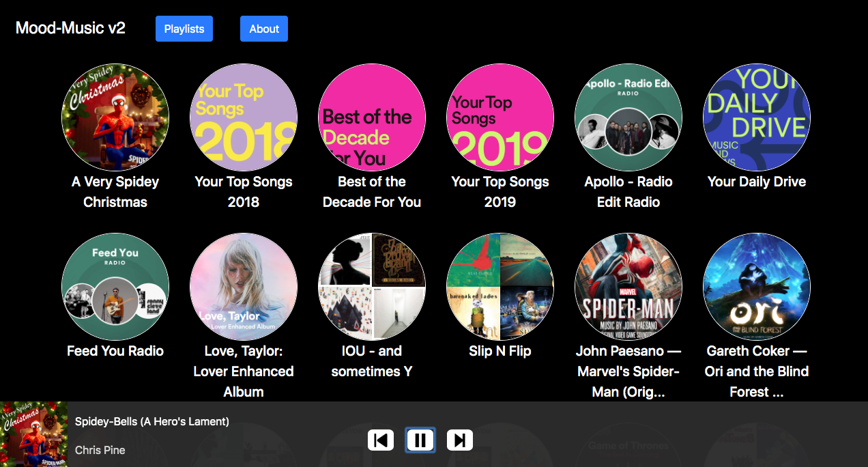Open IOU - and sometimes Y cover
The width and height of the screenshot is (868, 467).
tap(372, 287)
